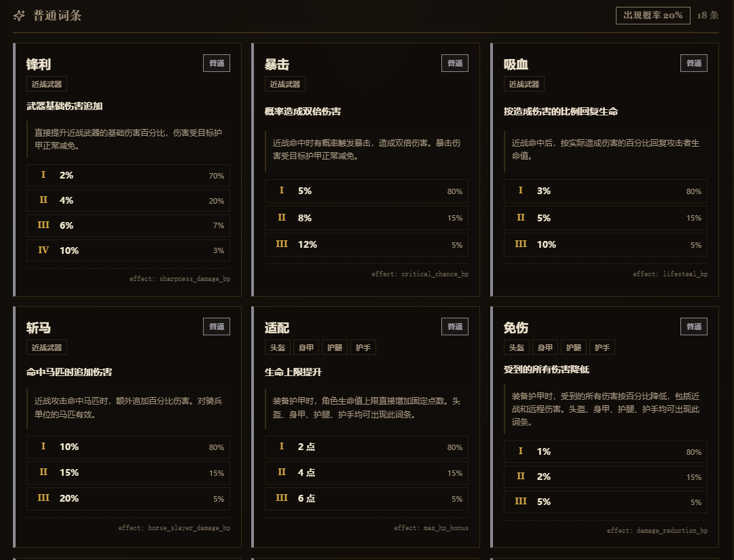
Task: Click the 暴击 tier III 12% row
Action: coord(367,244)
